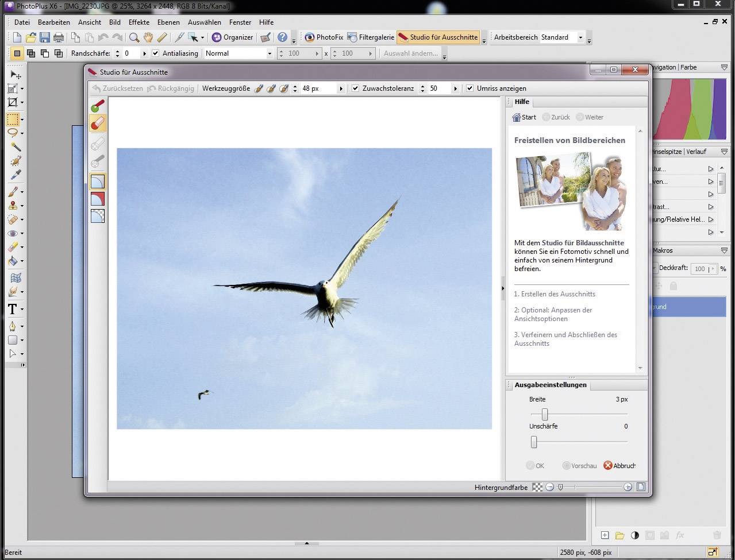Select the mesh warp tool
Image resolution: width=735 pixels, height=560 pixels.
(16, 278)
